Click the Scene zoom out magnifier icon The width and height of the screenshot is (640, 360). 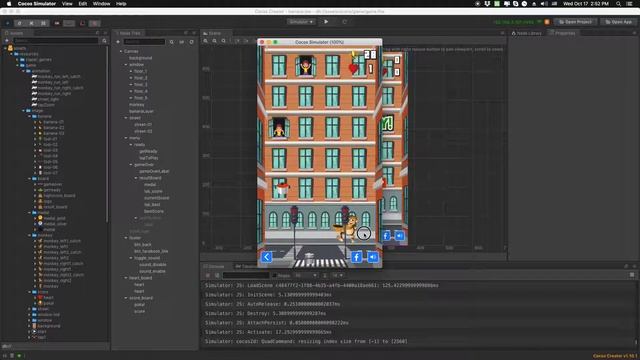[x=215, y=41]
